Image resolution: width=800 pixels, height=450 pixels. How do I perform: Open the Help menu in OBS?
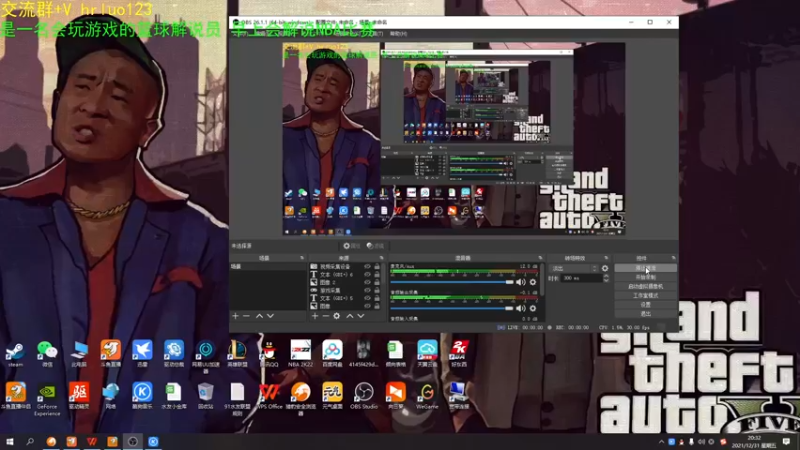tap(398, 34)
